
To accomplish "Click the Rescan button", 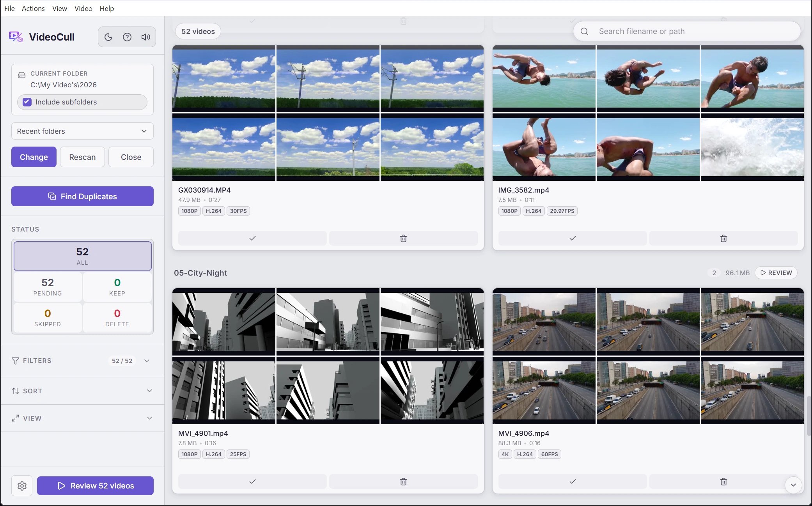I will pyautogui.click(x=82, y=157).
